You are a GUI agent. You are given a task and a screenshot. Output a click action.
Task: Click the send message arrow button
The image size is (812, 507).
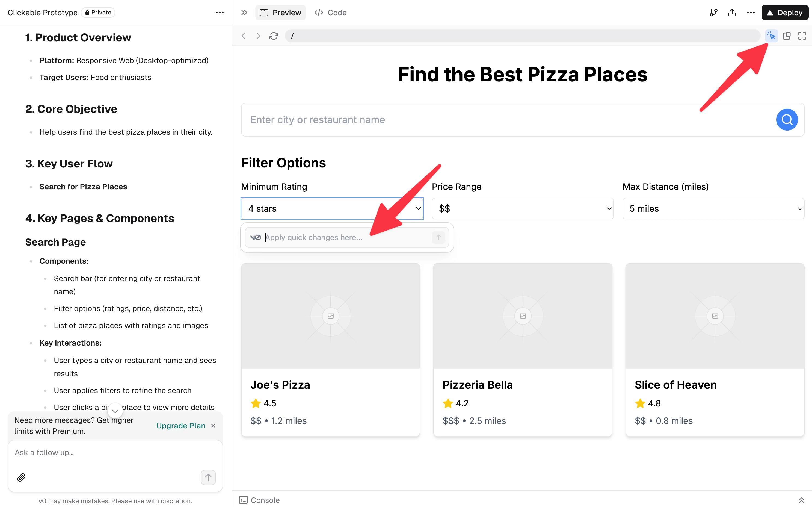[x=208, y=477]
